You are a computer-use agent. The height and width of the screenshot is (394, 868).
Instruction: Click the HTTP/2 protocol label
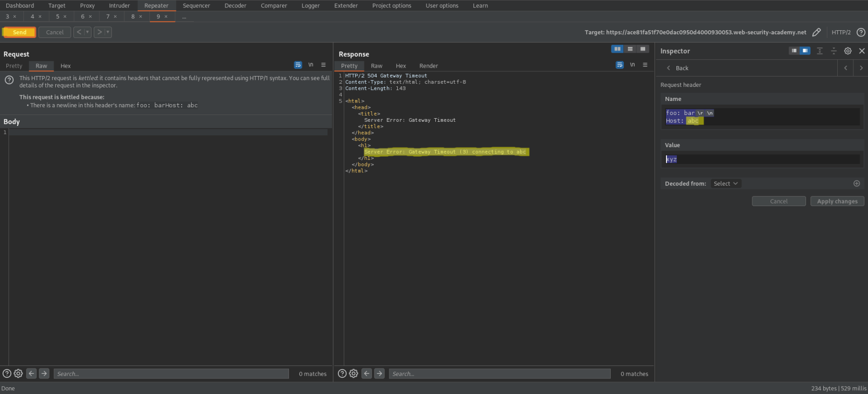point(841,32)
